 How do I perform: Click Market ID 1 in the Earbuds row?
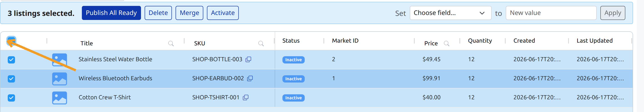pos(333,78)
